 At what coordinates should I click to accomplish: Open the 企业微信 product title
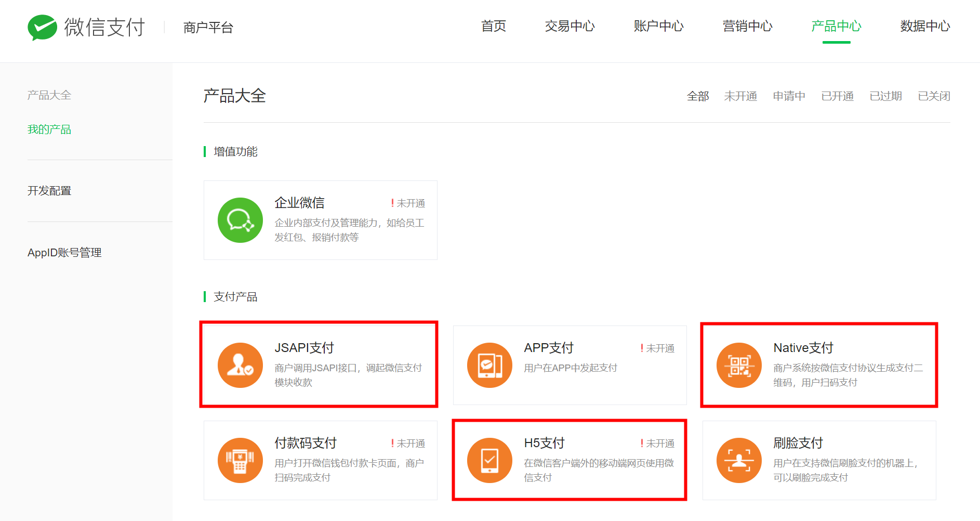(x=300, y=202)
